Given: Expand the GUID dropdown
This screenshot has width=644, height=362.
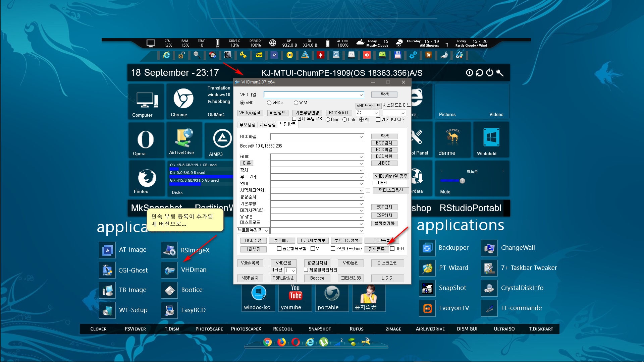Looking at the screenshot, I should pyautogui.click(x=361, y=157).
